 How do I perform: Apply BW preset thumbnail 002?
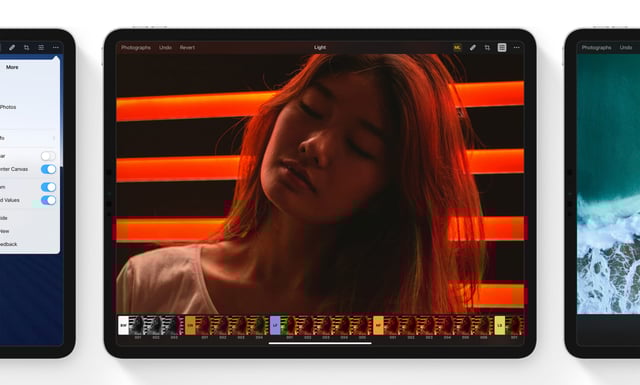[156, 325]
